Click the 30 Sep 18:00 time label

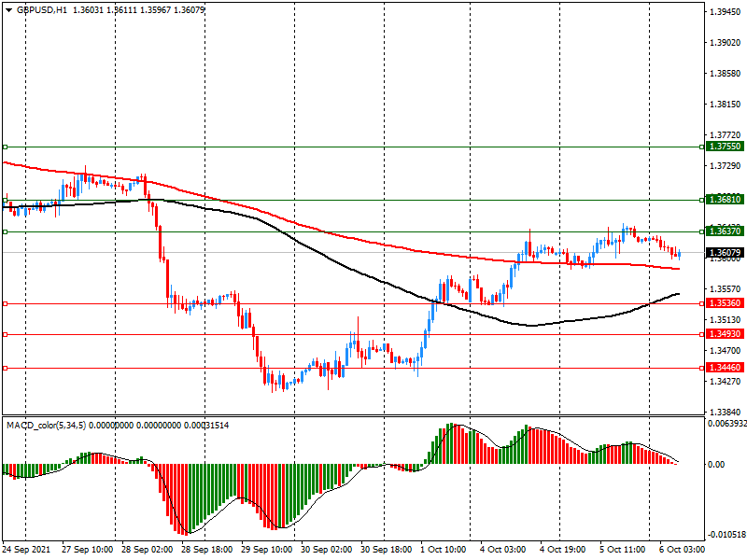pyautogui.click(x=386, y=550)
